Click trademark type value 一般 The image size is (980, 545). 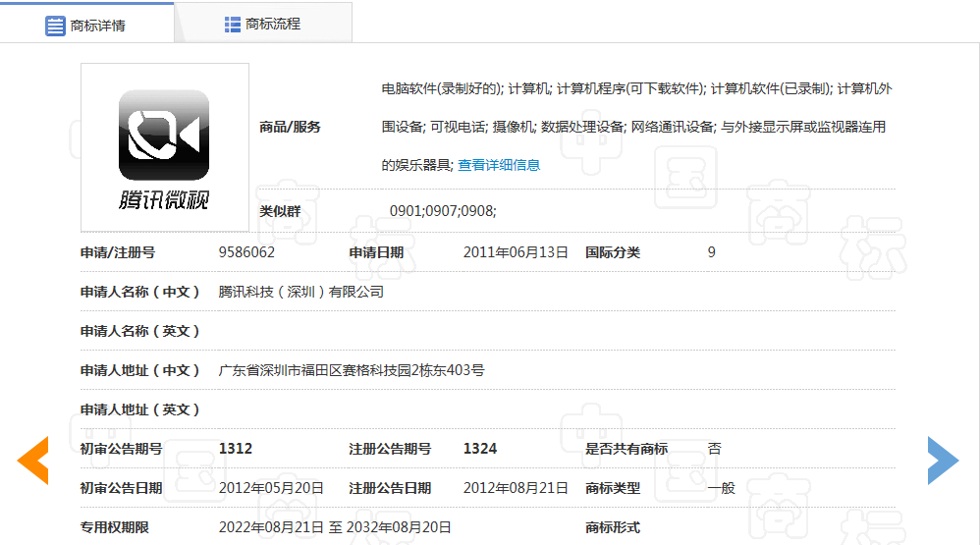tap(721, 488)
